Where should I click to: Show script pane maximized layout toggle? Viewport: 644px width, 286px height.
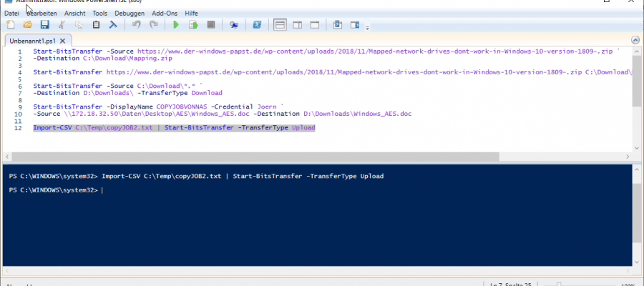pos(314,25)
